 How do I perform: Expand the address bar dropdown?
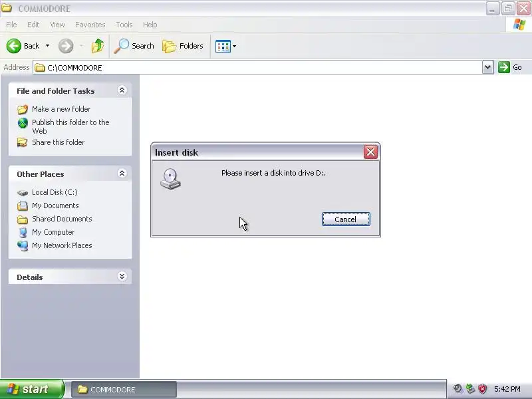(487, 67)
